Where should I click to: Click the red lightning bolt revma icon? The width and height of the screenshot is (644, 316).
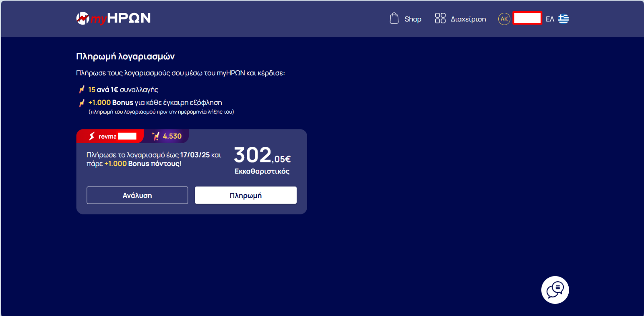click(x=92, y=136)
